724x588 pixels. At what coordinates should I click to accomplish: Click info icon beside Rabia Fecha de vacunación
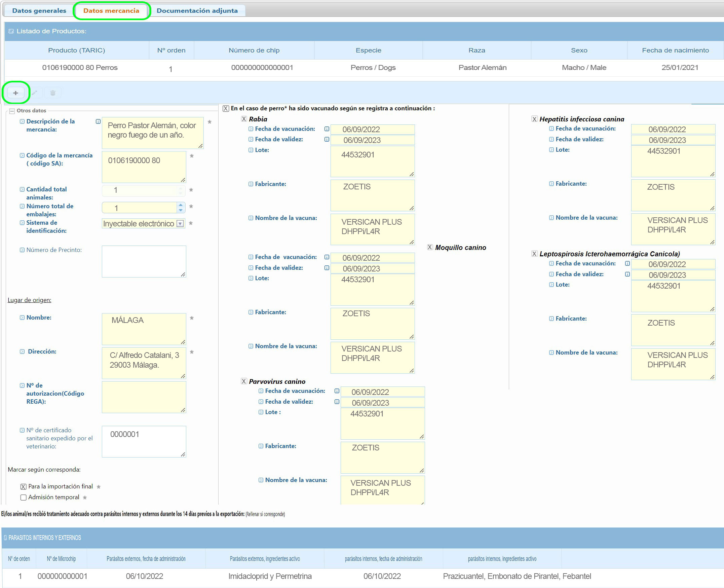327,129
